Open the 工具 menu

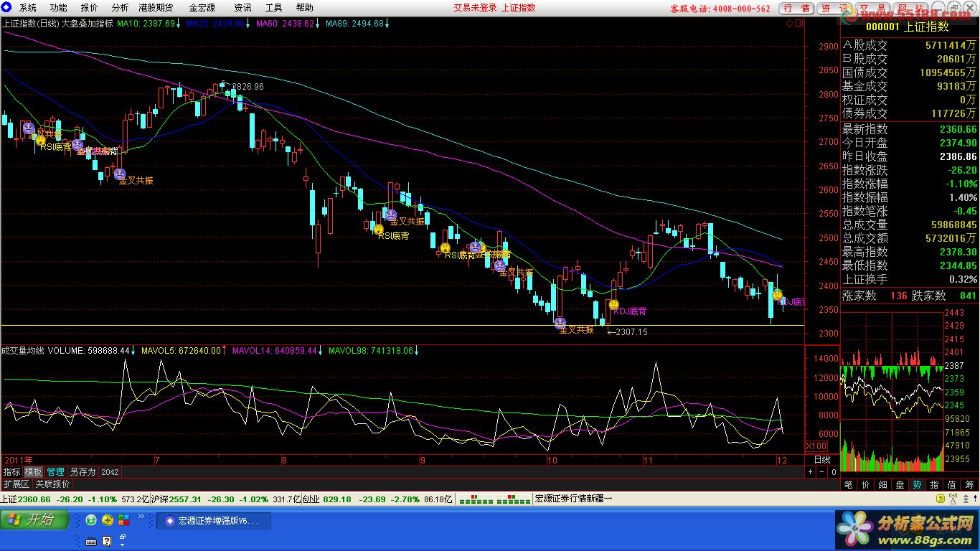[x=273, y=8]
